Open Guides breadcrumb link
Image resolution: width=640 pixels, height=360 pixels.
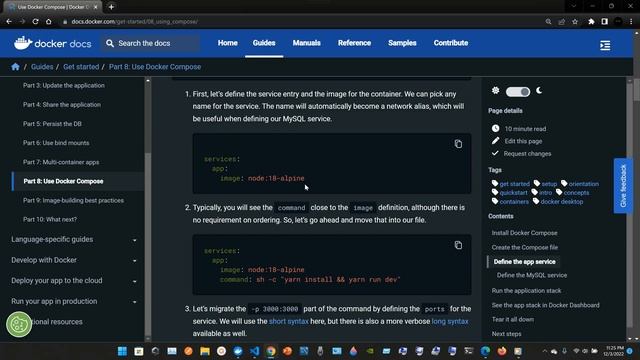click(x=42, y=67)
